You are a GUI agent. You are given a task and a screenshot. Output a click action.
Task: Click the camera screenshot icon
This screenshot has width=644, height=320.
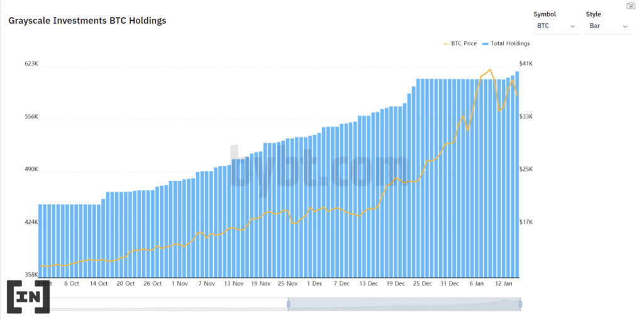coord(630,6)
